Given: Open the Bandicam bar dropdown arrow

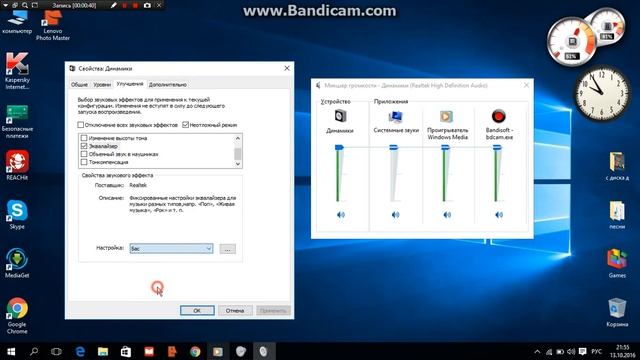Looking at the screenshot, I should pos(6,5).
